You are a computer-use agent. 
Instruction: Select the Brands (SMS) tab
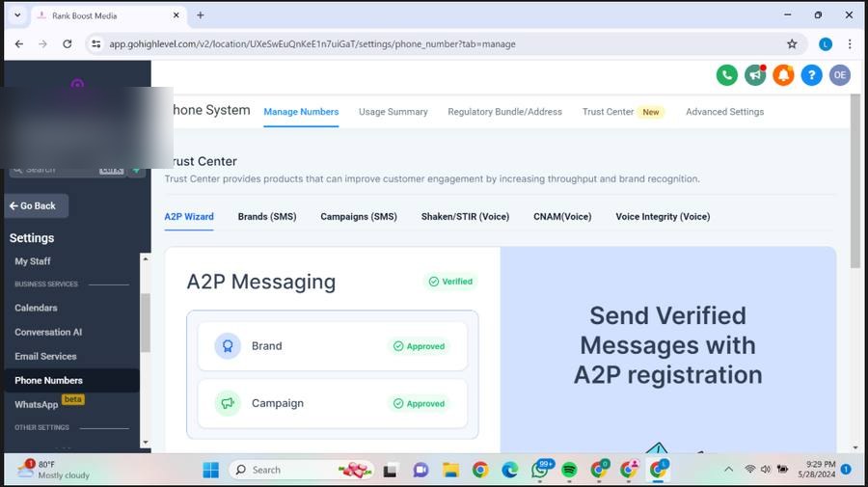coord(267,217)
